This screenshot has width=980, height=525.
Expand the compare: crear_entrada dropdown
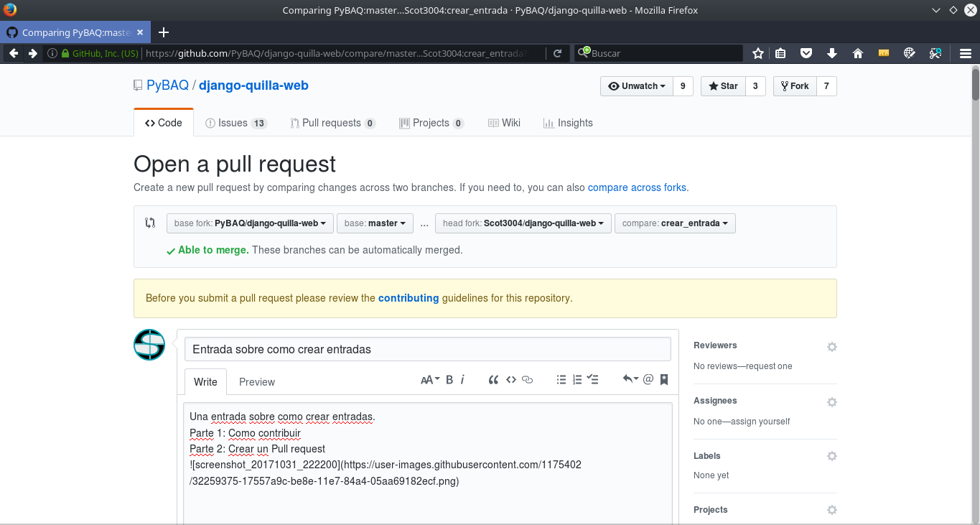pyautogui.click(x=675, y=223)
